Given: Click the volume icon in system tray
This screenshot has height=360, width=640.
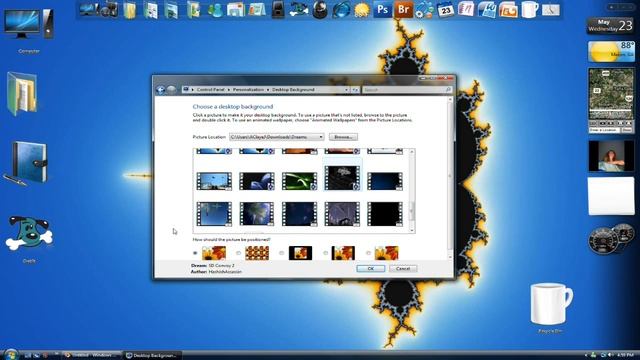Looking at the screenshot, I should (x=611, y=355).
